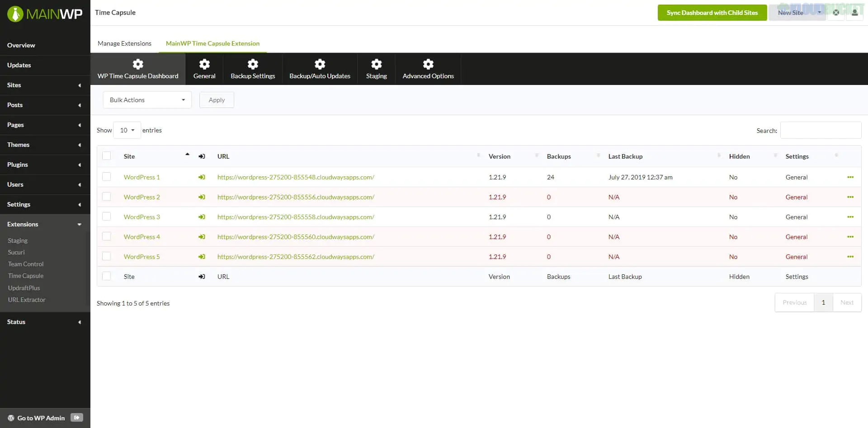Click the Sync Dashboard with Child Sites button

click(x=712, y=13)
